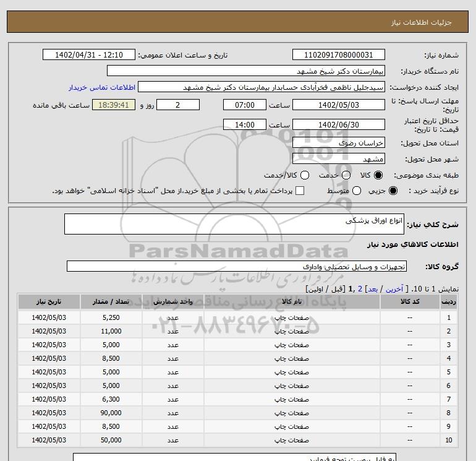Click the remaining time field 18:39:41
476x461 pixels.
114,105
